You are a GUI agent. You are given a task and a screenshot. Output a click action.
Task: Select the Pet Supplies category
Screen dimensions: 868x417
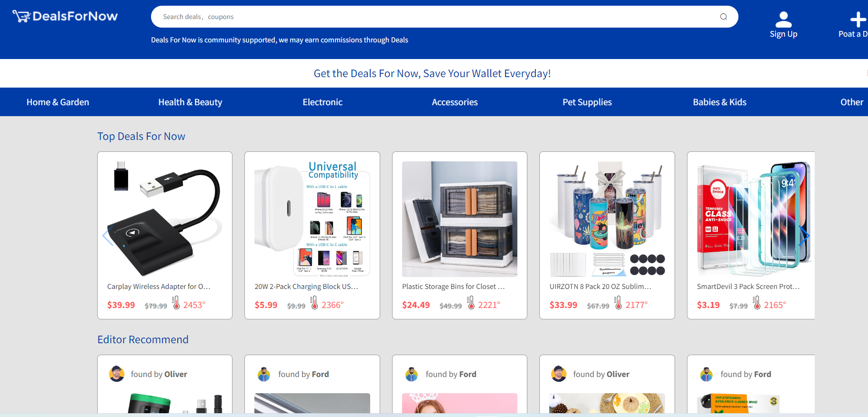(587, 102)
